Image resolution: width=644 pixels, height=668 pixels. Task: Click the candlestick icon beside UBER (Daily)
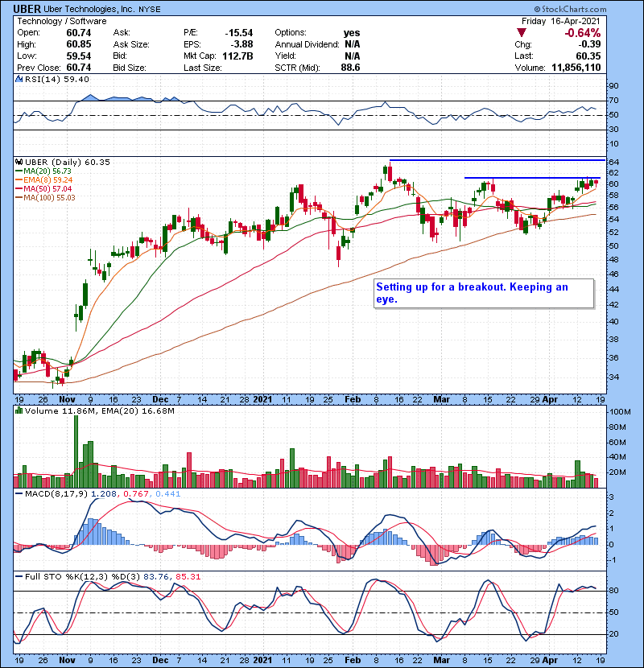click(19, 162)
